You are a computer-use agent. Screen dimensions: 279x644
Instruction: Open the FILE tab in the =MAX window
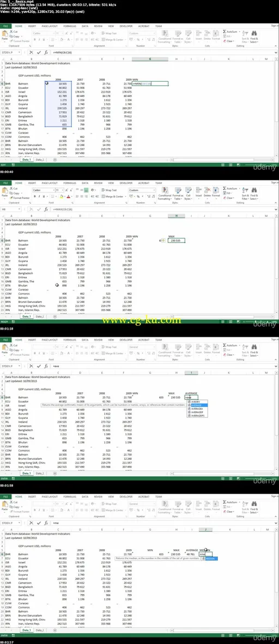(x=6, y=183)
